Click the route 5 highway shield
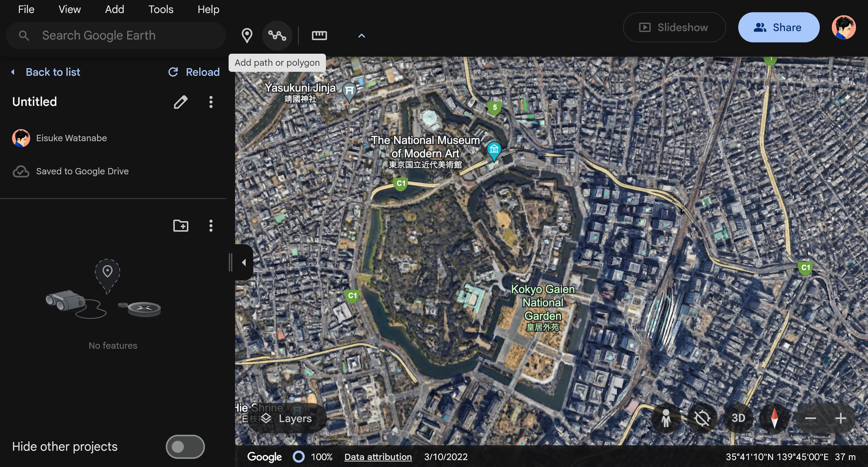This screenshot has width=868, height=467. pyautogui.click(x=494, y=108)
